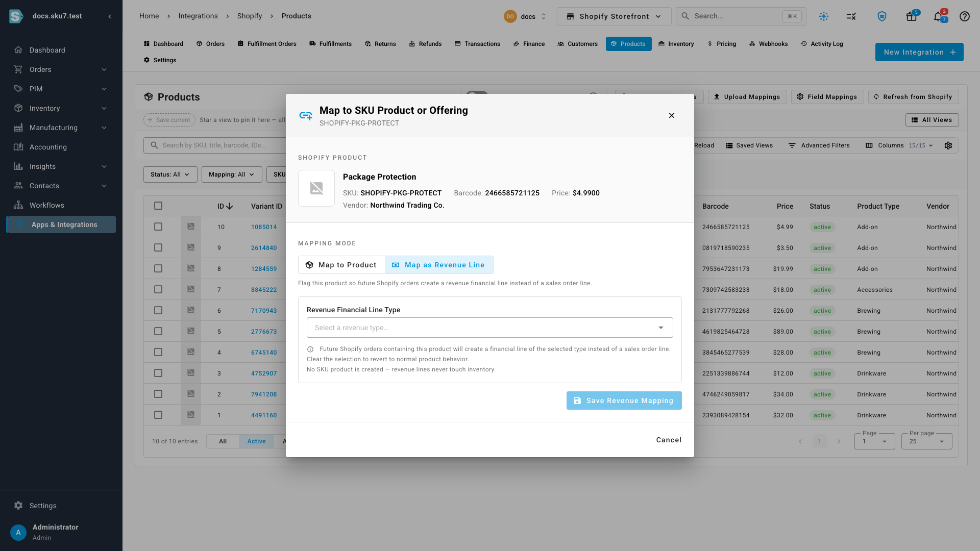
Task: Click the New Integration button
Action: tap(919, 52)
